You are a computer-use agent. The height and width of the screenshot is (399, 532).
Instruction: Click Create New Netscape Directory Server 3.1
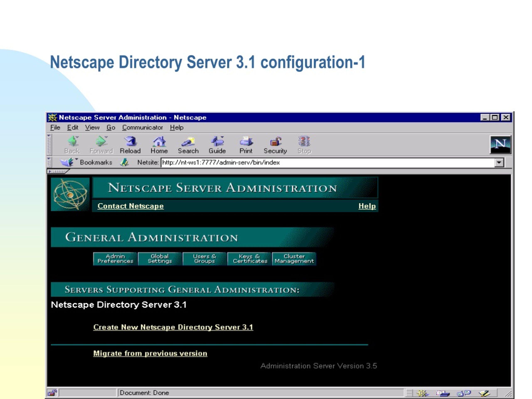click(x=173, y=327)
